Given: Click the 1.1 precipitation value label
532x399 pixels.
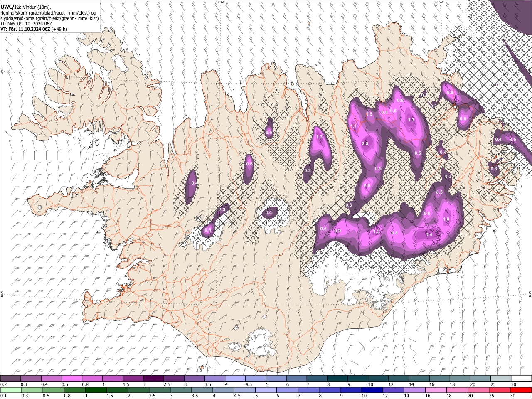Looking at the screenshot, I should coord(354,126).
